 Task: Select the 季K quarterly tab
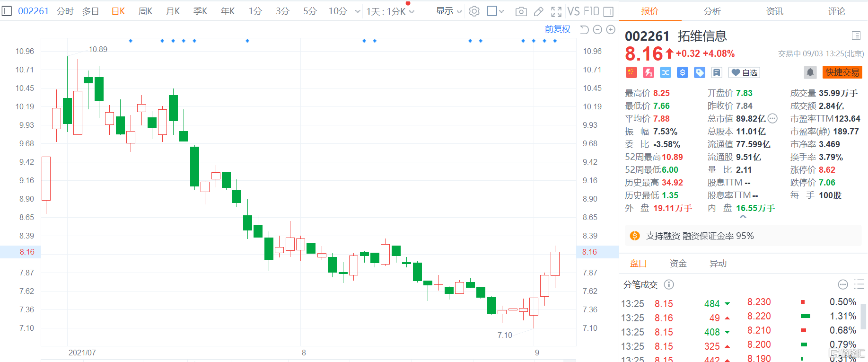tap(201, 11)
